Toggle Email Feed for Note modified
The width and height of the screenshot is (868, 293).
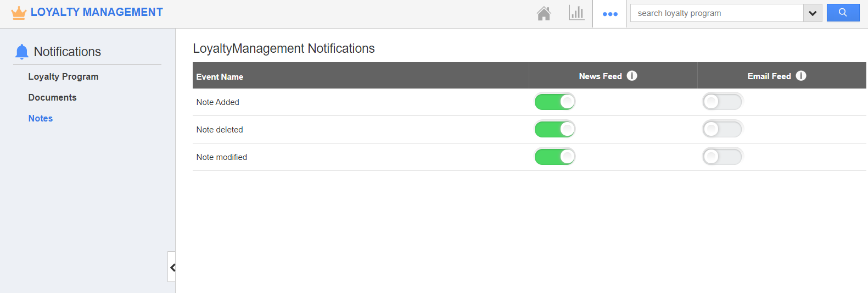(x=722, y=157)
